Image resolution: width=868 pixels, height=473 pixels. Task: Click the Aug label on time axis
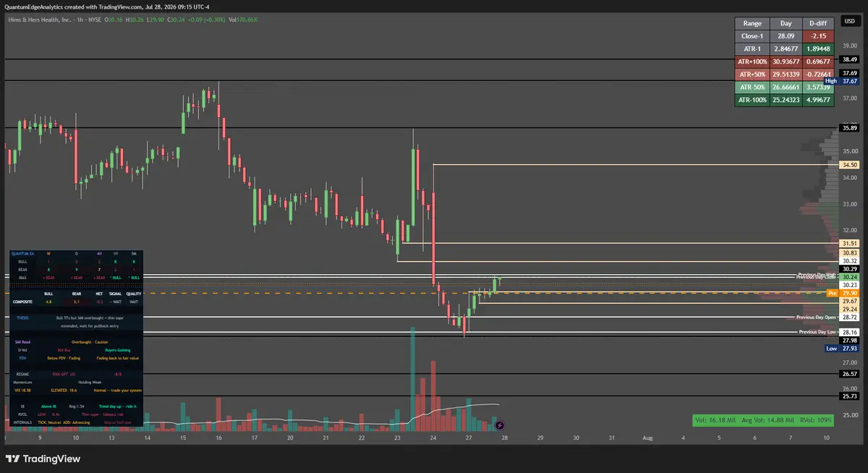point(648,438)
